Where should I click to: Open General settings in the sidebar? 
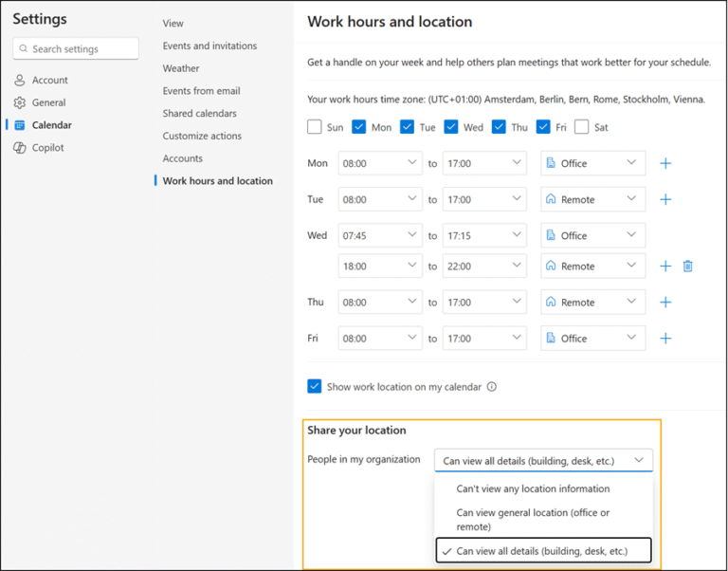[48, 102]
